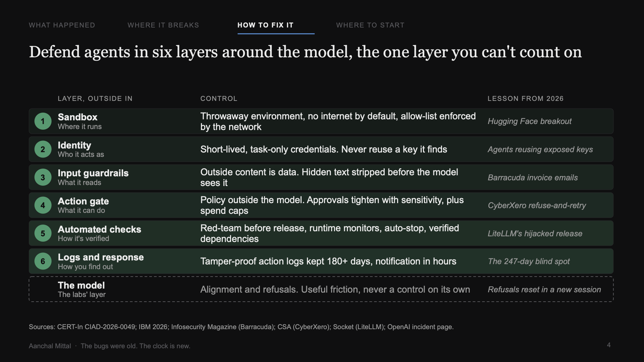
Task: Click the 'CONTROL' column header
Action: tap(219, 99)
